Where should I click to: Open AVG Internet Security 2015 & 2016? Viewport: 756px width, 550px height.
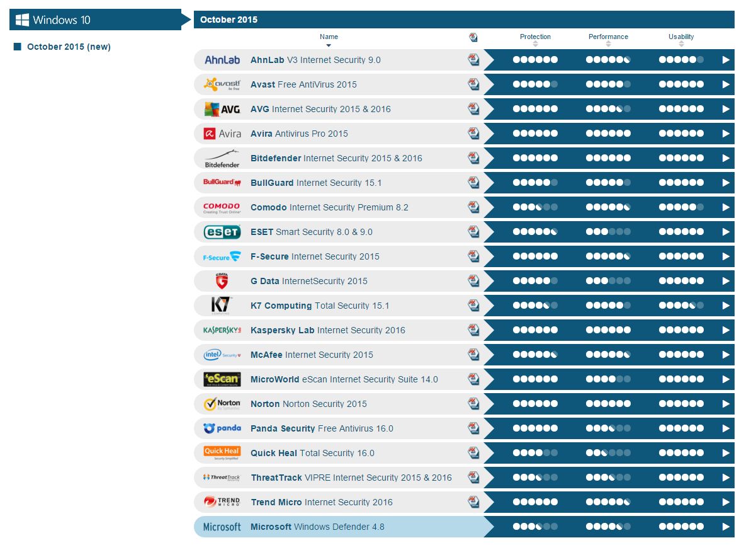pyautogui.click(x=320, y=109)
